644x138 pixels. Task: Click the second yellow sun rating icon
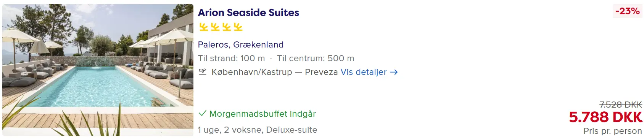click(x=215, y=27)
